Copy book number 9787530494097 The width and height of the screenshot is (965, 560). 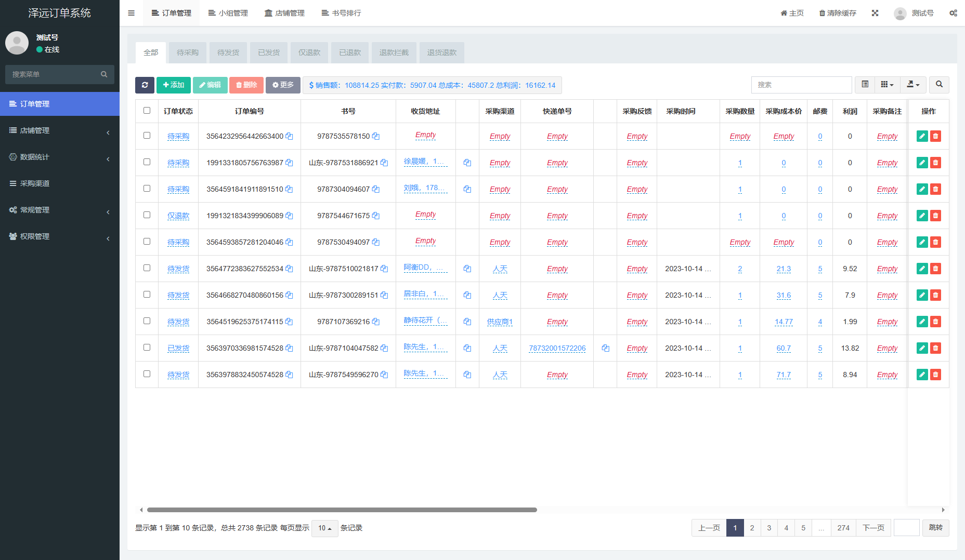pyautogui.click(x=375, y=242)
